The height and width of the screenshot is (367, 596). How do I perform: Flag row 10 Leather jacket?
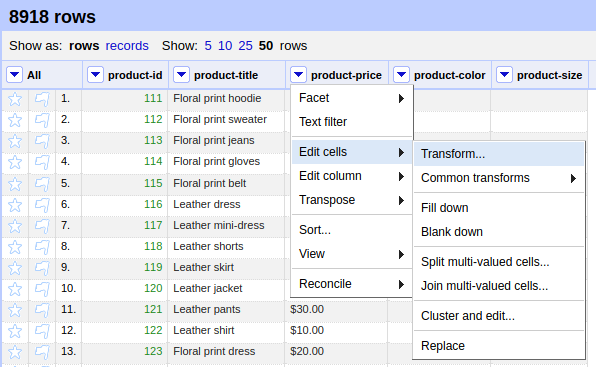point(42,289)
